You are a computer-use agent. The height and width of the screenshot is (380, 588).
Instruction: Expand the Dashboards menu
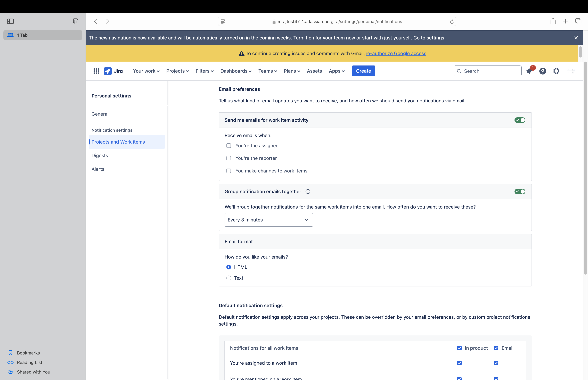pyautogui.click(x=236, y=71)
